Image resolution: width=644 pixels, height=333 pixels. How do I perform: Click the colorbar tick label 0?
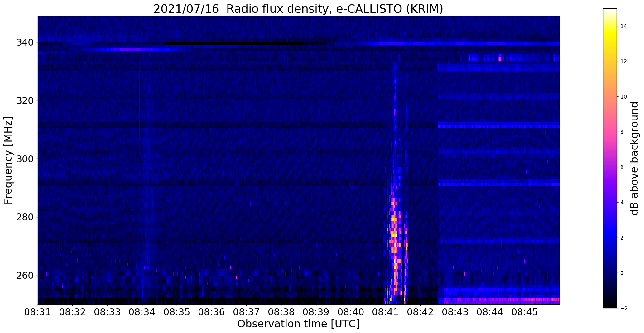622,273
